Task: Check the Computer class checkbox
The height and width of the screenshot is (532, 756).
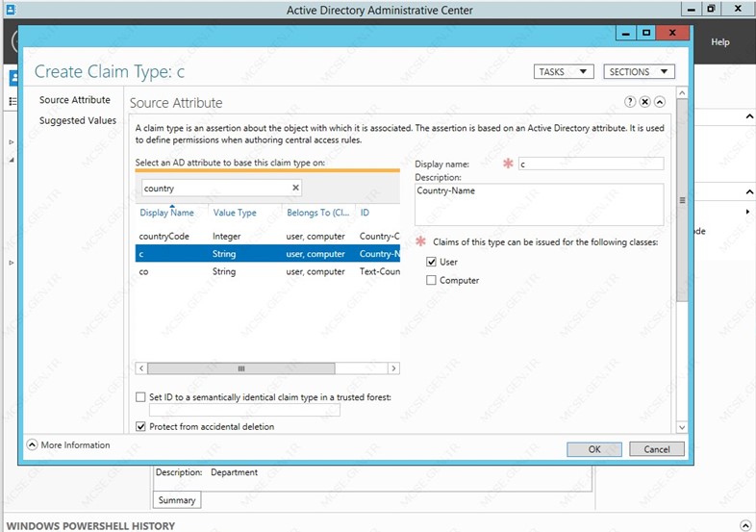Action: (431, 280)
